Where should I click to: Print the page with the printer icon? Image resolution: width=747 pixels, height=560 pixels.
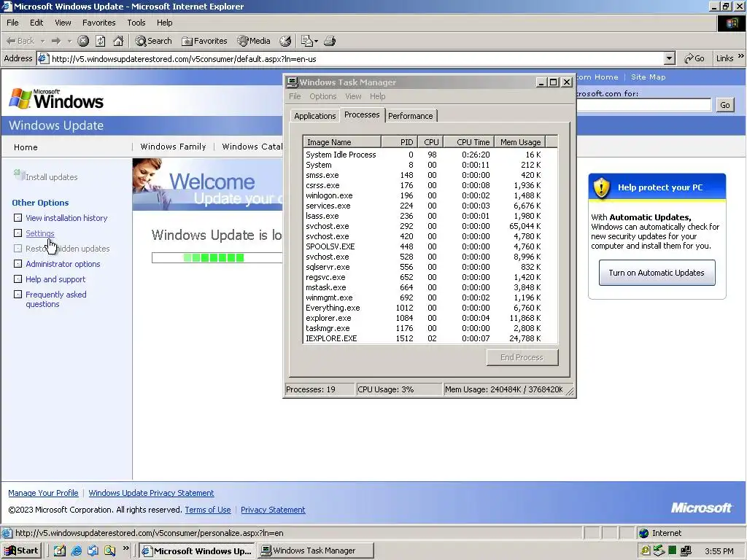[x=330, y=41]
